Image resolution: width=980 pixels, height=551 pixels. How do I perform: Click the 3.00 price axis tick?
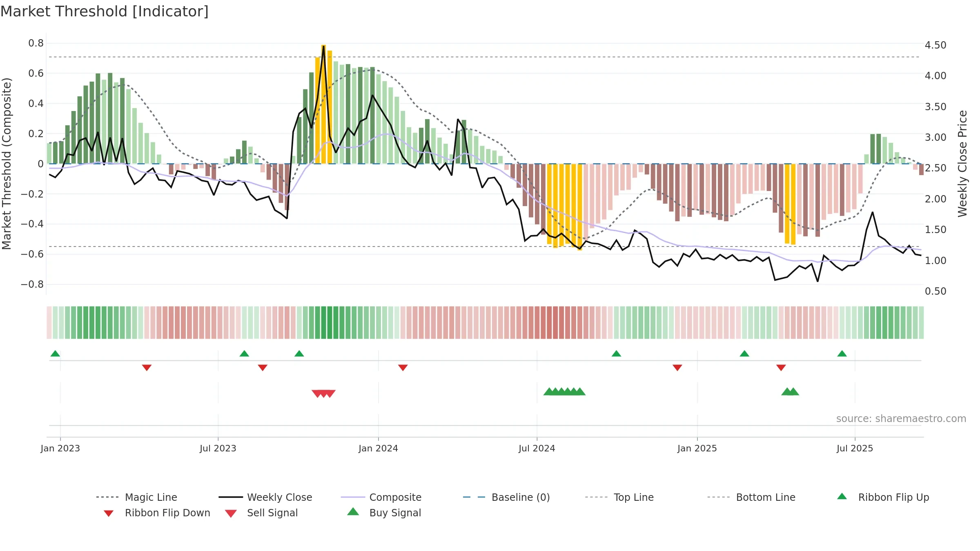tap(935, 137)
